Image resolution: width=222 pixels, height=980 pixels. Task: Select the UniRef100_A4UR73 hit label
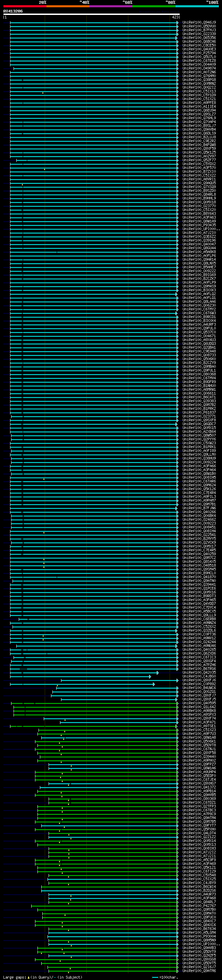(x=199, y=894)
